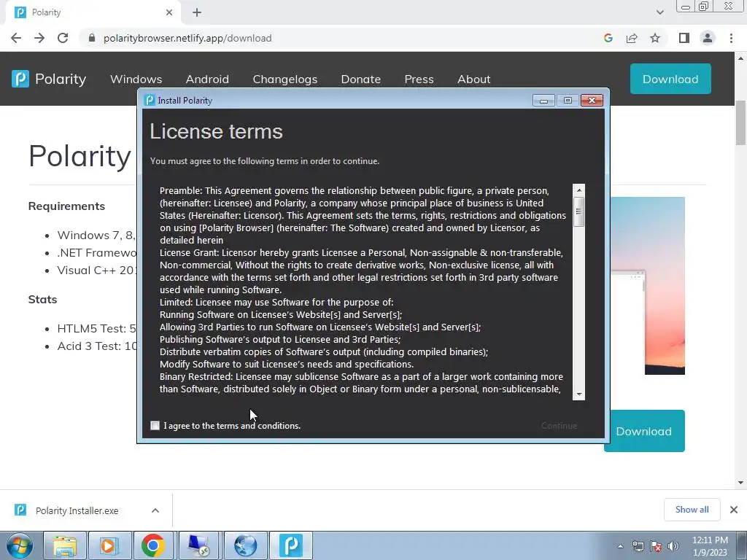747x560 pixels.
Task: Close the Install Polarity dialog
Action: tap(592, 100)
